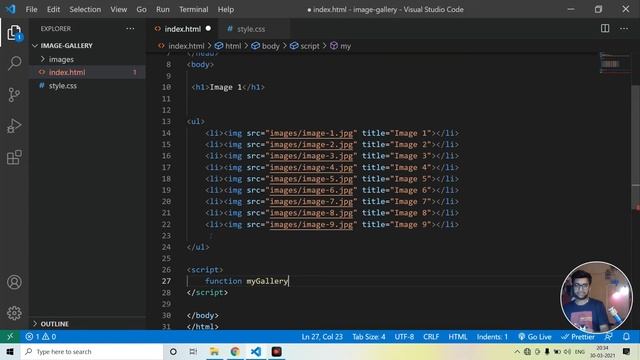
Task: Click the Windows search box
Action: [92, 351]
